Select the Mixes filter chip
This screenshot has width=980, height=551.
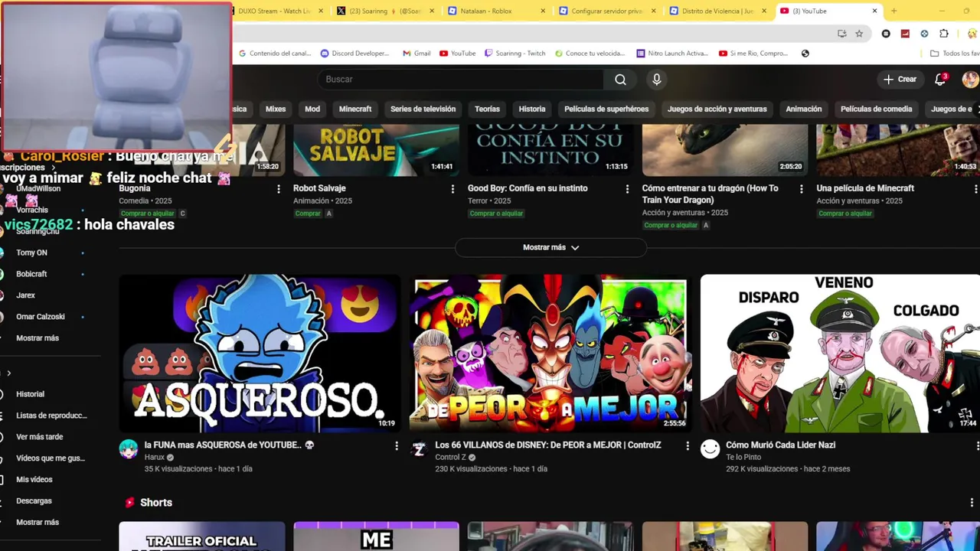pyautogui.click(x=276, y=109)
